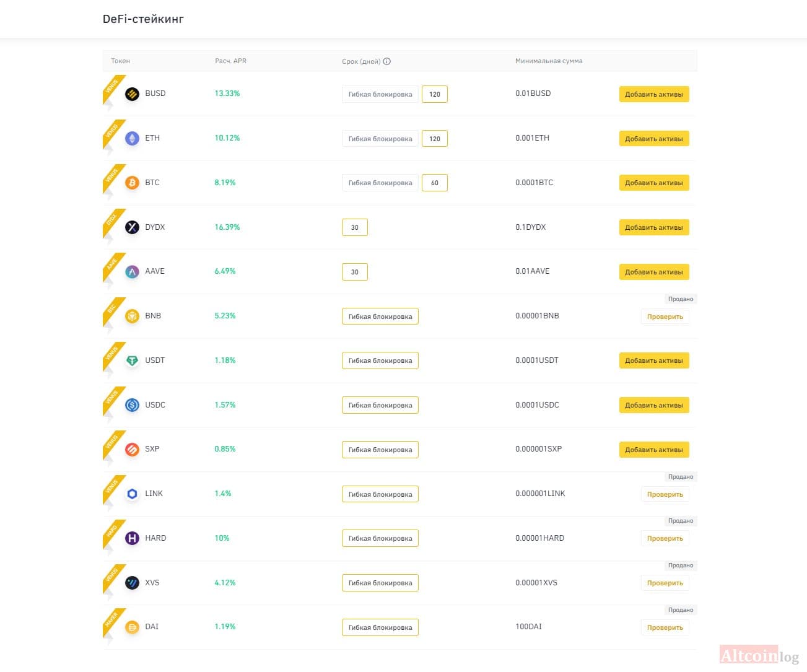
Task: Click the Гибкая блокировка option for XVS
Action: pos(380,583)
